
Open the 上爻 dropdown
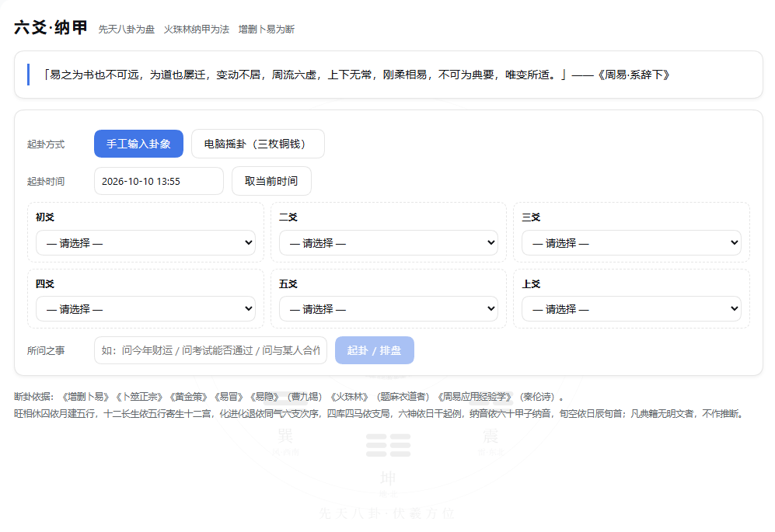point(632,309)
